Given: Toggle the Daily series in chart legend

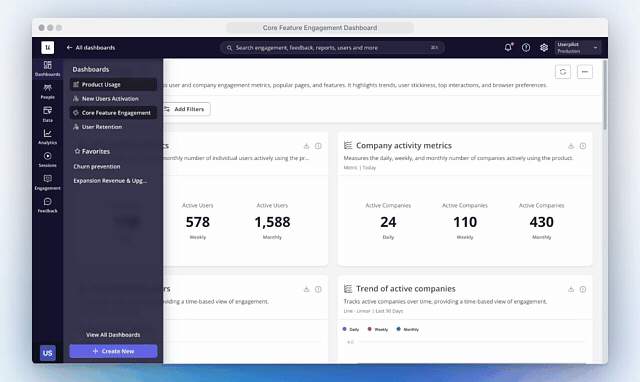Looking at the screenshot, I should pyautogui.click(x=351, y=329).
